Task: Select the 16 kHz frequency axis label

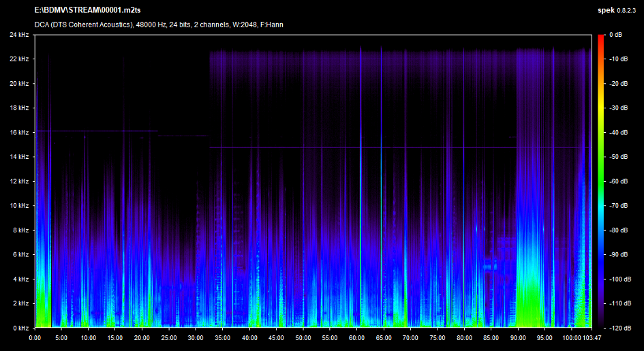Action: coord(18,132)
